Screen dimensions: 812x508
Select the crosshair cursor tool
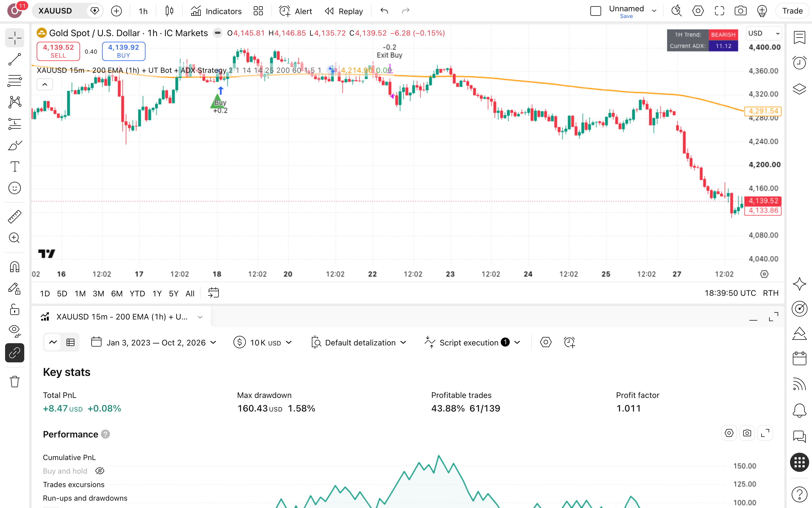click(x=15, y=38)
